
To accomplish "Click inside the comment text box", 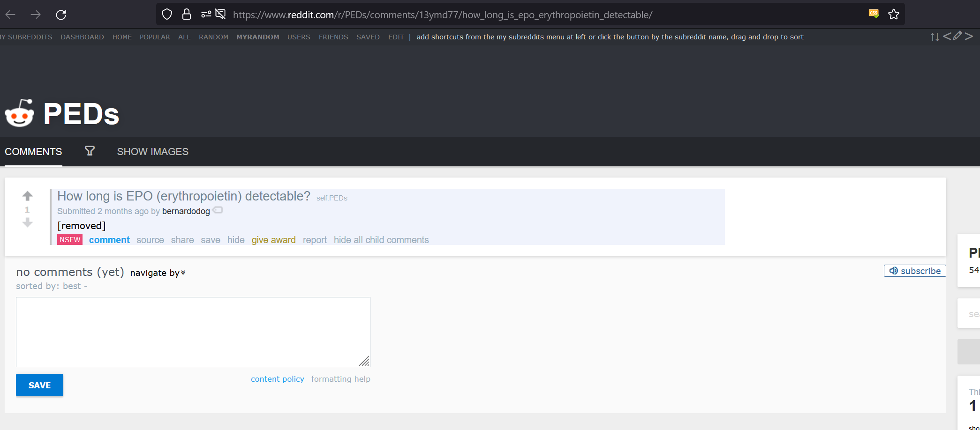I will click(x=193, y=332).
